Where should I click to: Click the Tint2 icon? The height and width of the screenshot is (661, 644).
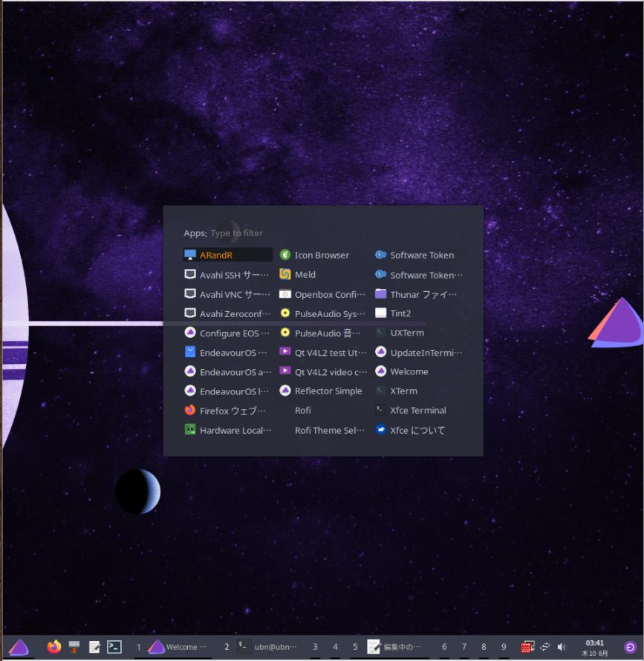pos(381,313)
